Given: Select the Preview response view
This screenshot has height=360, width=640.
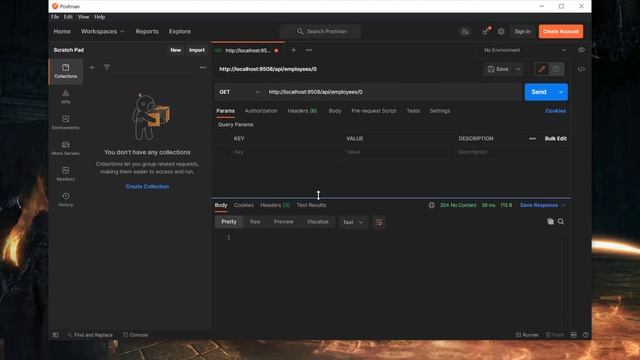Looking at the screenshot, I should coord(283,222).
